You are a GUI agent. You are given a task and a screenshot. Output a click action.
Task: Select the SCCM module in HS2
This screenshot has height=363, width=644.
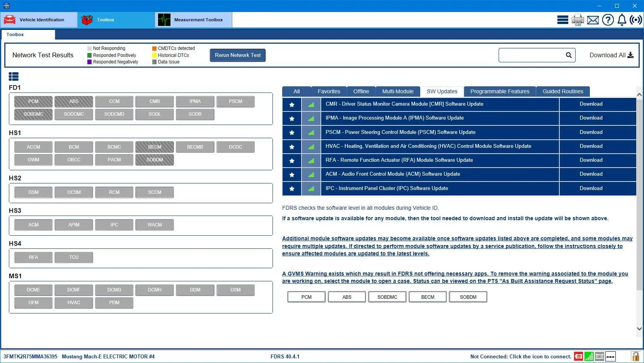155,192
